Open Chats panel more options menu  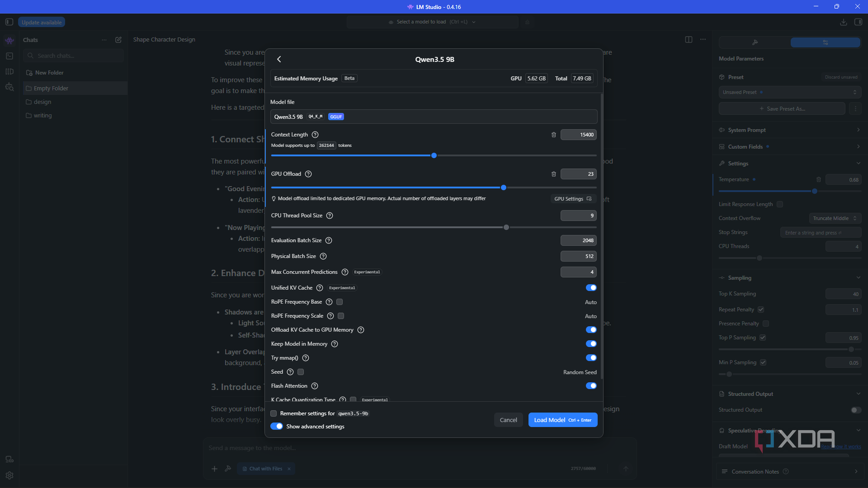point(104,40)
